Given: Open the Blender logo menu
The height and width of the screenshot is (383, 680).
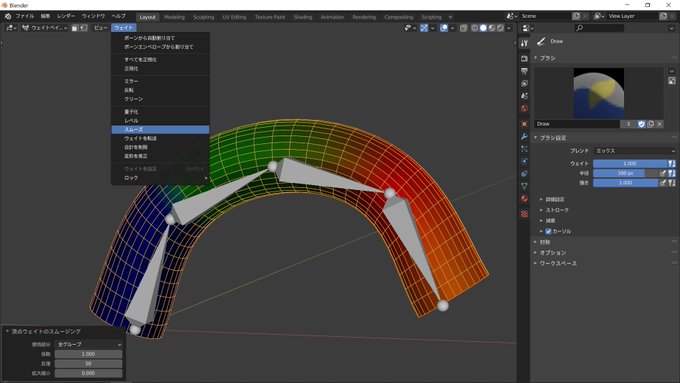Looking at the screenshot, I should point(8,16).
